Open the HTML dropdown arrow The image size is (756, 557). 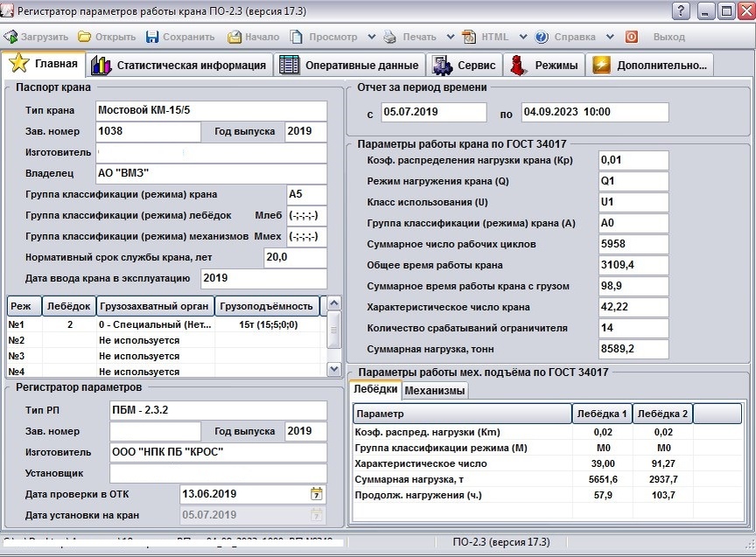(x=523, y=37)
